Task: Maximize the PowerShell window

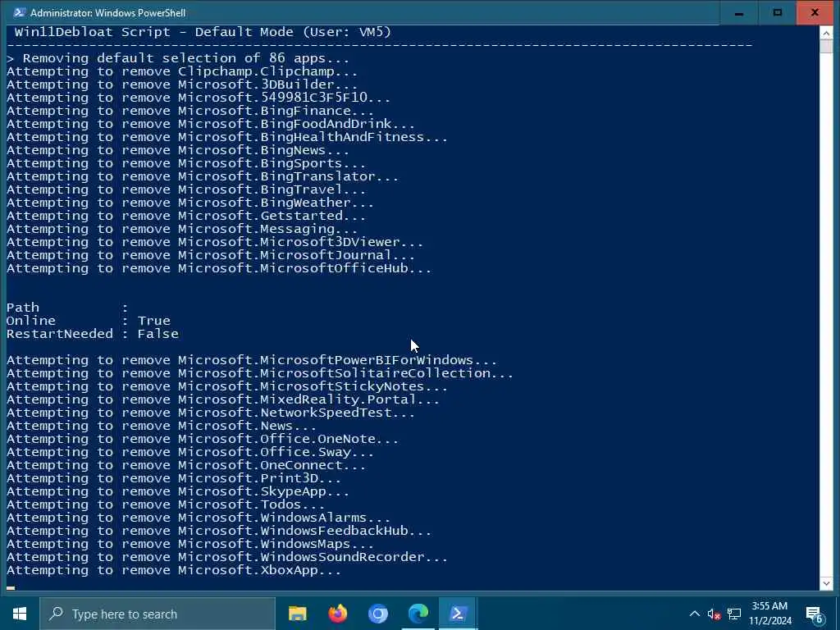Action: tap(778, 12)
